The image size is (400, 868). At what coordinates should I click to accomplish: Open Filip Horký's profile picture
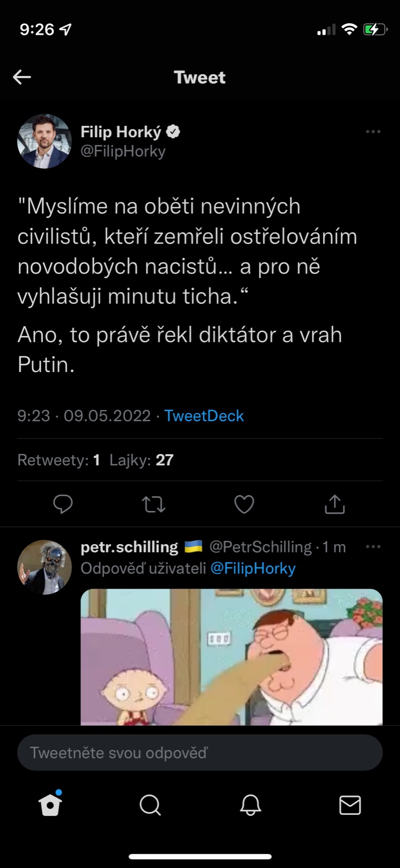(x=44, y=141)
